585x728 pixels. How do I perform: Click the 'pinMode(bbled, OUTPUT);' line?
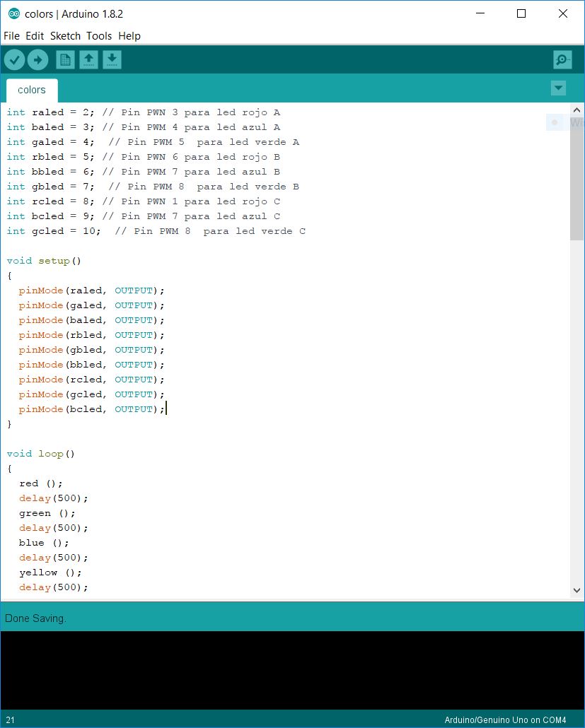[91, 365]
